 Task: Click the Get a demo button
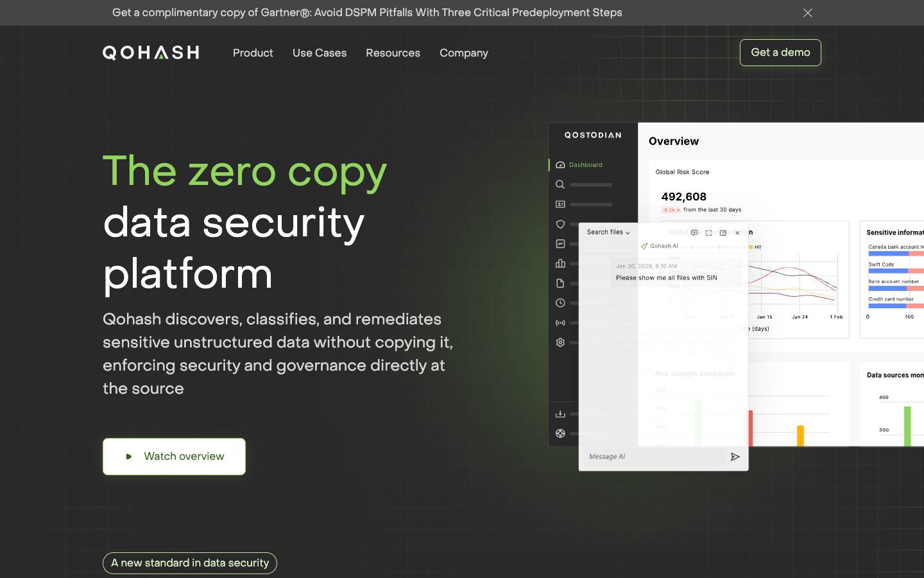click(x=780, y=53)
